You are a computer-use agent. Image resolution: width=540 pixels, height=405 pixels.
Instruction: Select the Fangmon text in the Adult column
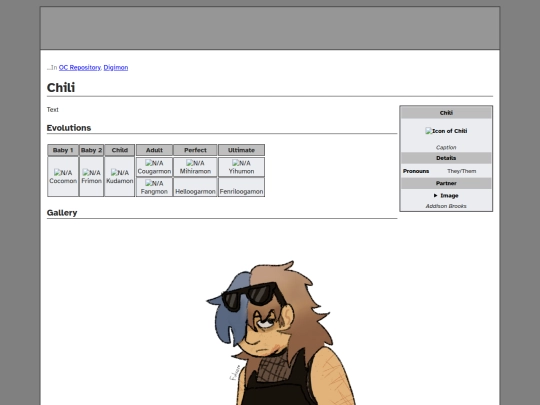[x=154, y=191]
